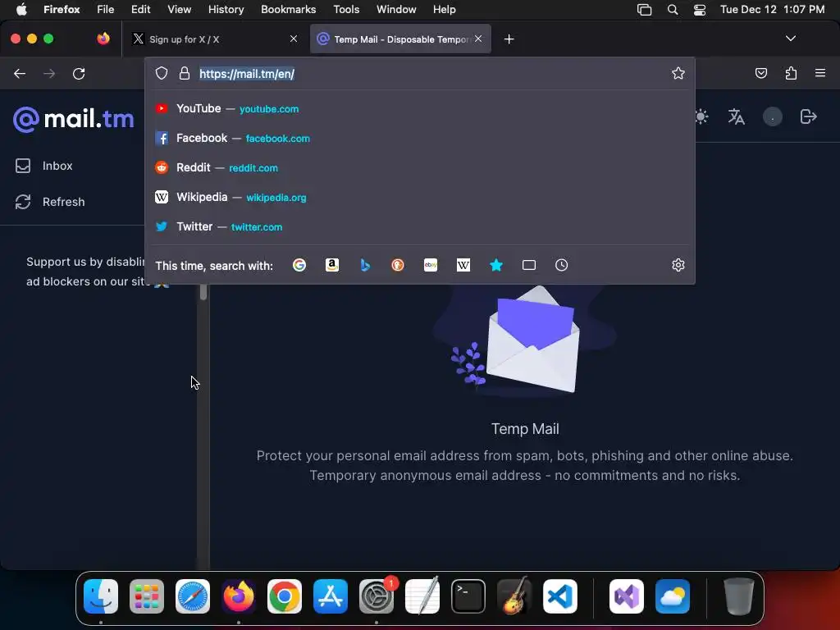Click the Temp Mail heading text

click(x=525, y=429)
